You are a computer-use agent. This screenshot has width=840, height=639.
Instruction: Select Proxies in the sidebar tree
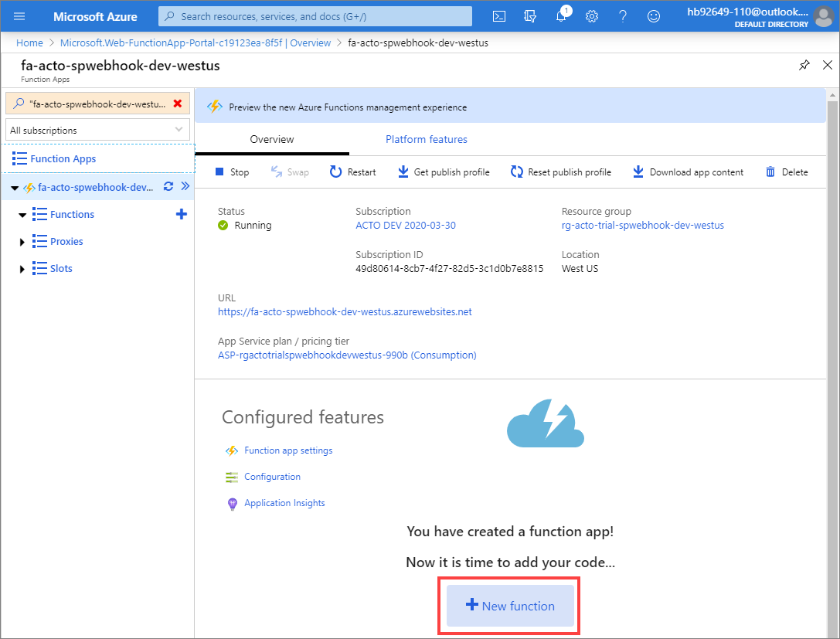66,242
